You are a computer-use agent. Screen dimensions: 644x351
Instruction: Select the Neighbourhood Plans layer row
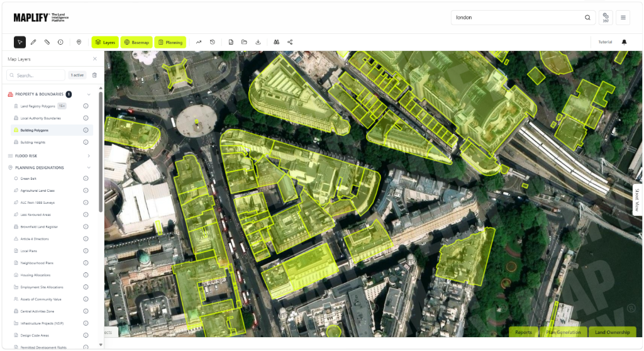pyautogui.click(x=52, y=263)
